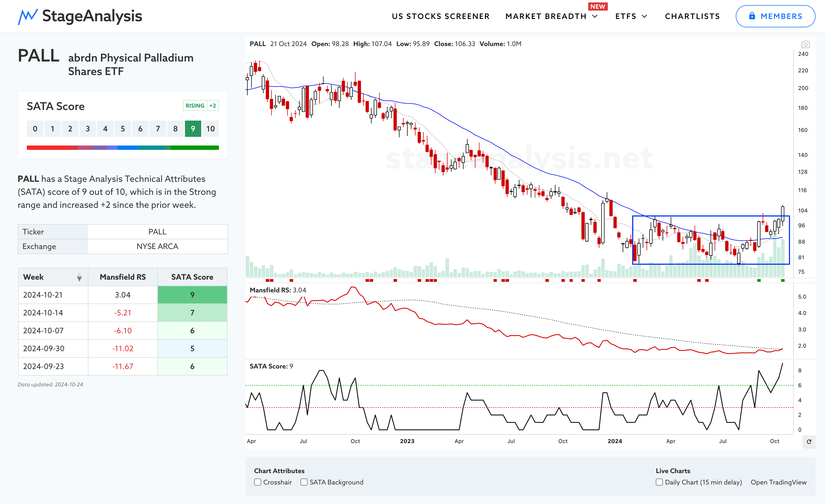Click SATA Score cell 5 in table
This screenshot has height=504, width=825.
pos(192,348)
